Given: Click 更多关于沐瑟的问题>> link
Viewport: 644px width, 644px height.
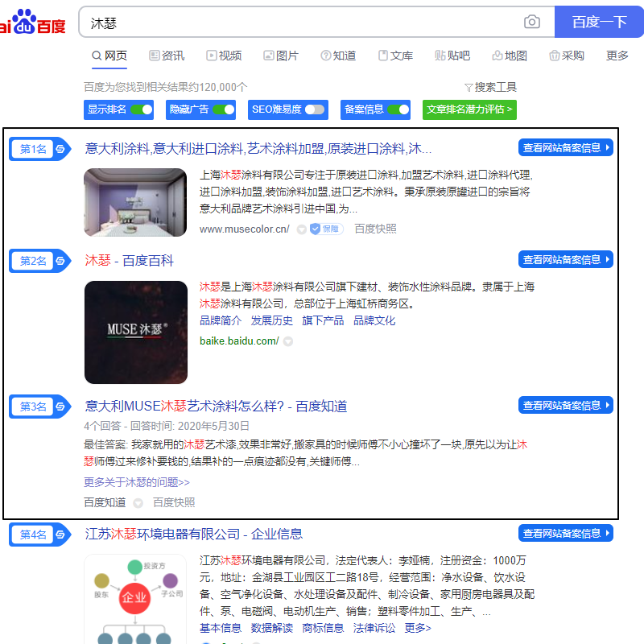Looking at the screenshot, I should (137, 482).
